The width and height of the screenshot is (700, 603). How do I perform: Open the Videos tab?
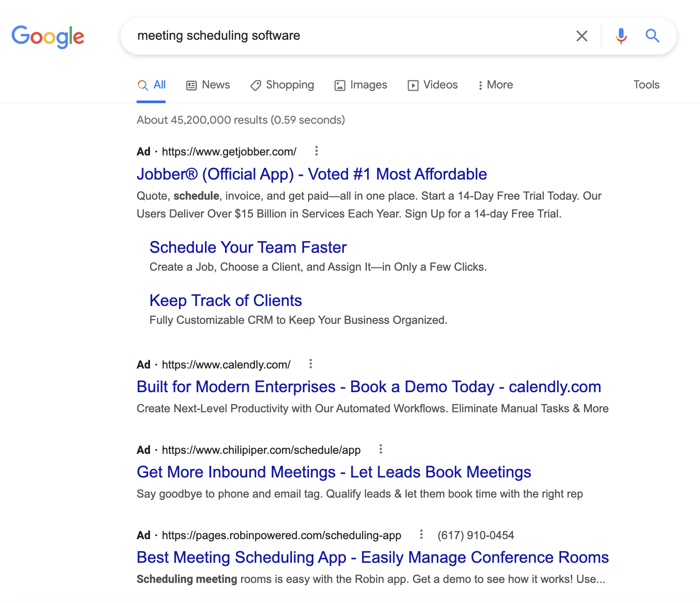pos(433,85)
